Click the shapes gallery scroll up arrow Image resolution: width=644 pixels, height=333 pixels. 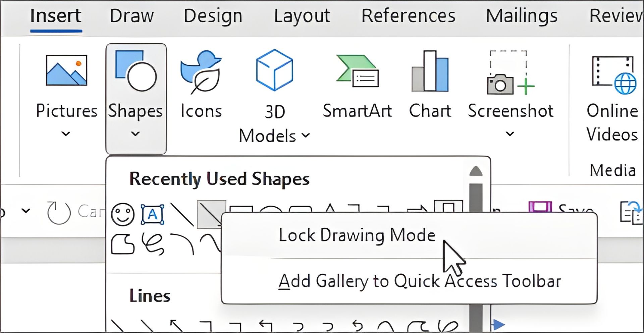(476, 171)
